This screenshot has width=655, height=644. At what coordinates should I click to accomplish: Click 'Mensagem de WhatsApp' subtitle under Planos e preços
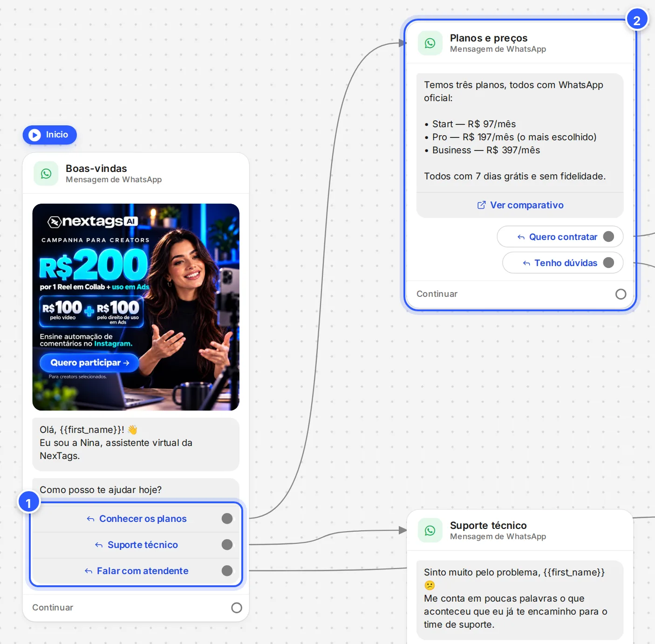[x=498, y=49]
